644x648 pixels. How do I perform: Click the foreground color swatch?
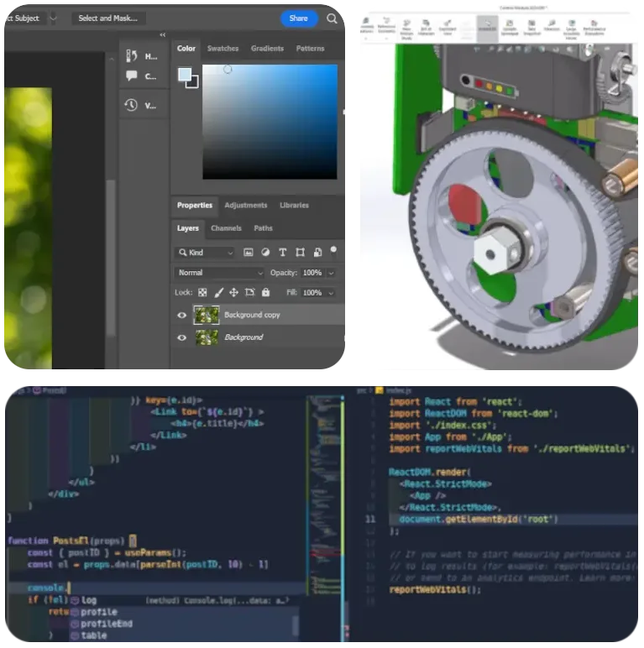point(185,75)
